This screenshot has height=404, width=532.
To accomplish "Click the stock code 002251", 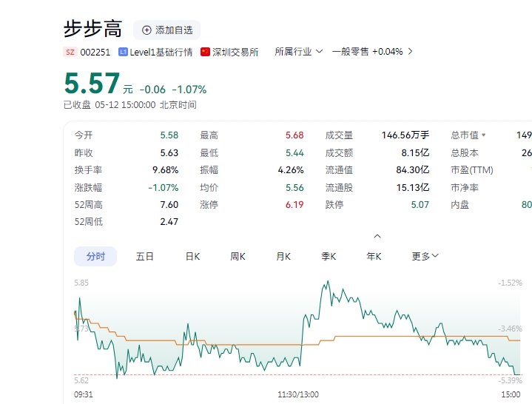I will click(95, 53).
